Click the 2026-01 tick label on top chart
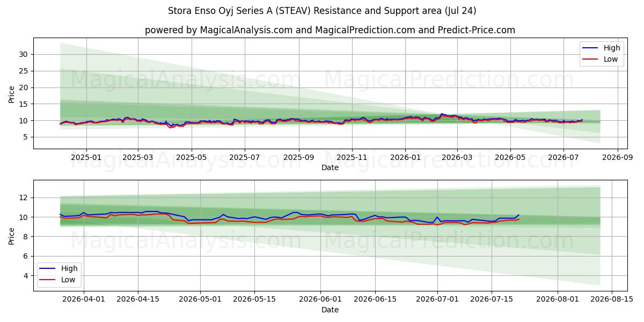The width and height of the screenshot is (644, 322). tap(405, 158)
